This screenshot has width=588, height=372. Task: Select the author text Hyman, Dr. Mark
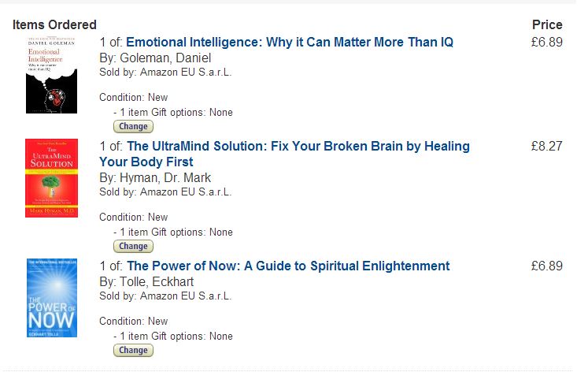tap(165, 177)
